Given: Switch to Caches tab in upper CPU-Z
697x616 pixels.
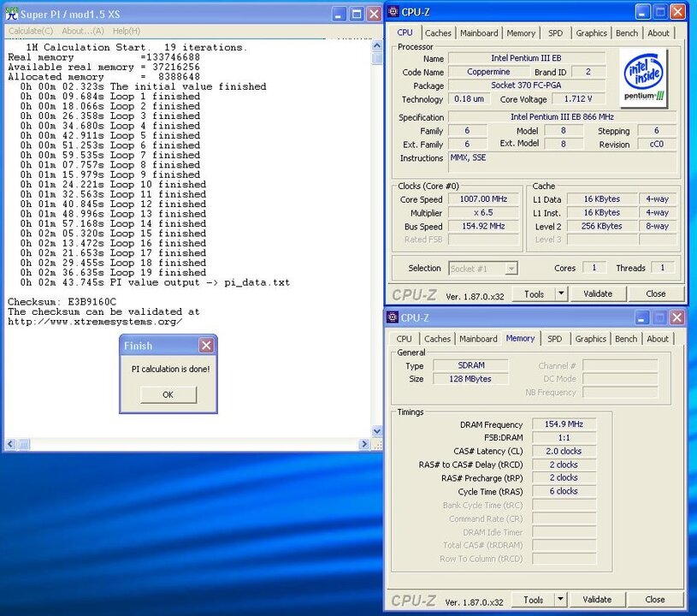Looking at the screenshot, I should pos(438,33).
